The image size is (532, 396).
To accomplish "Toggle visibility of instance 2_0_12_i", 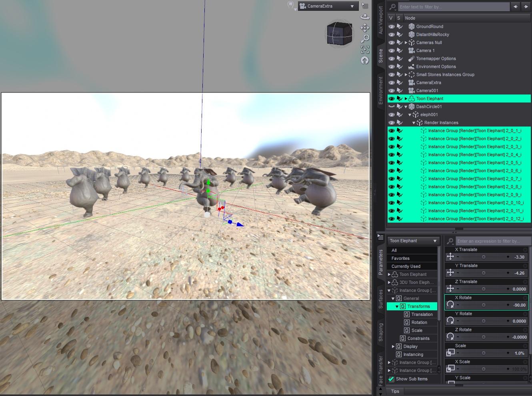I will [392, 219].
